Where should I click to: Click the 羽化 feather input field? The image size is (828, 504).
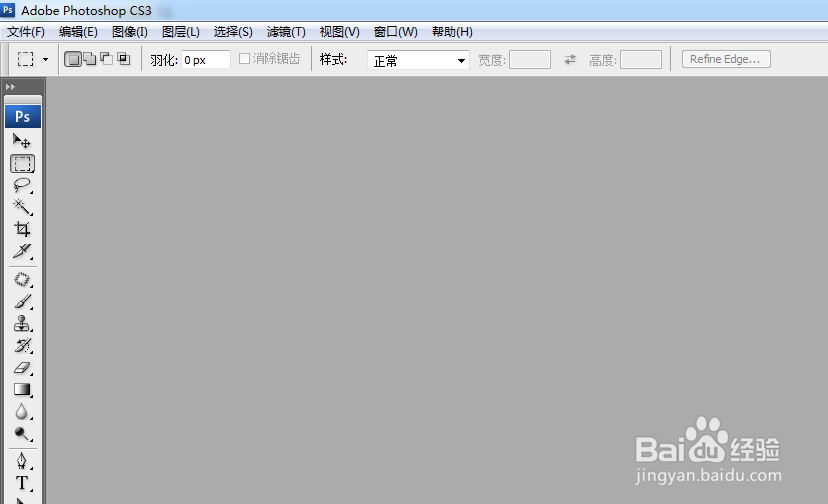(205, 60)
